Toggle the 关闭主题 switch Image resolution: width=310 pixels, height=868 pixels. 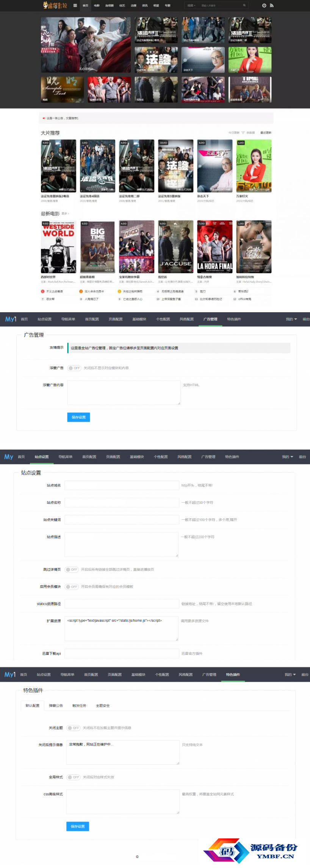tap(74, 728)
